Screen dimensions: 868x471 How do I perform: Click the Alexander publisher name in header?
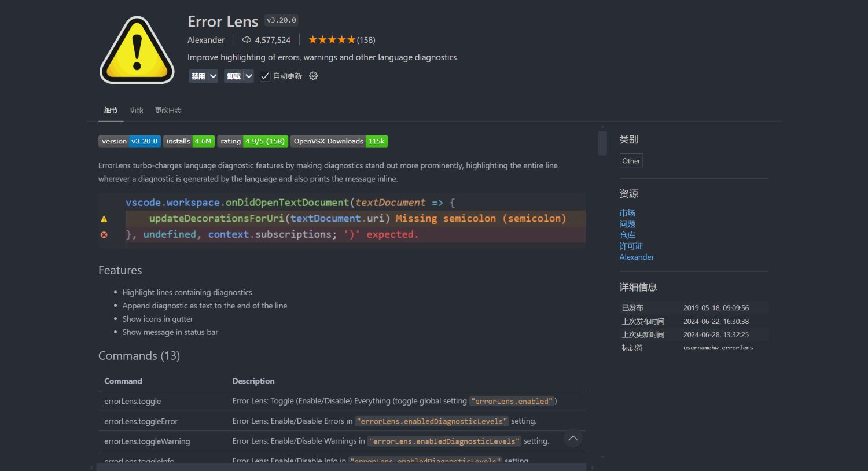coord(206,40)
